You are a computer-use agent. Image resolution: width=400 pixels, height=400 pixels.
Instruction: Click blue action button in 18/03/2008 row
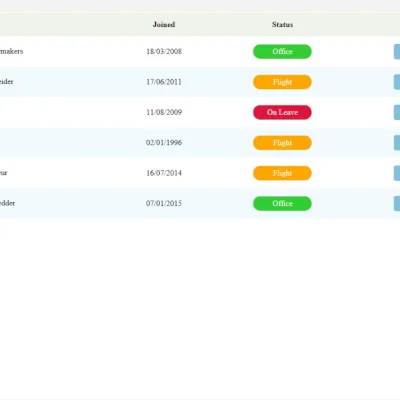pyautogui.click(x=397, y=52)
